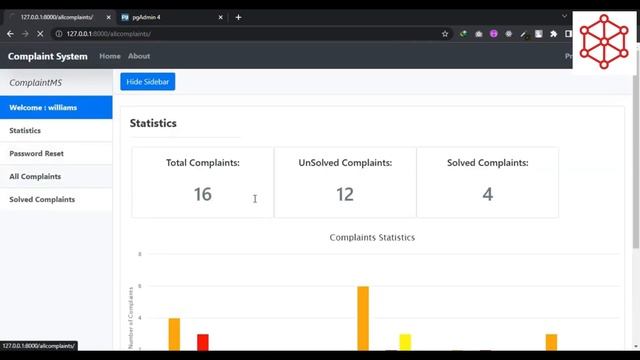Click the square extension icon before puzzle piece
The height and width of the screenshot is (360, 640).
point(538,34)
